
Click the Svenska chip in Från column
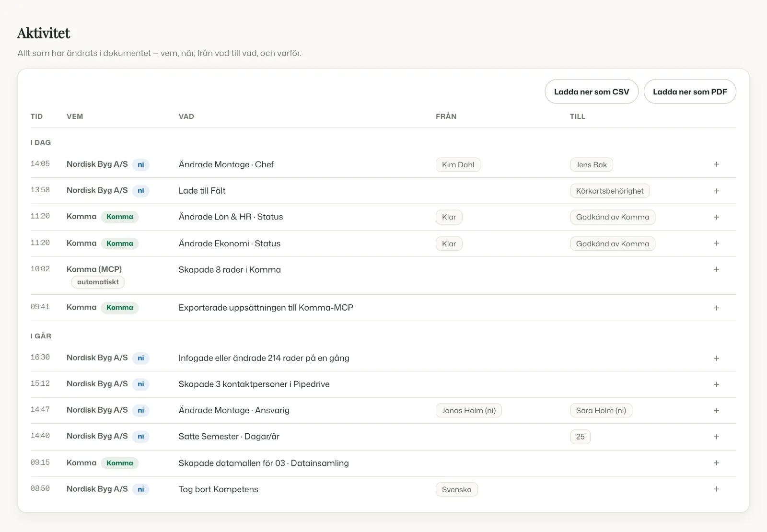(x=456, y=489)
